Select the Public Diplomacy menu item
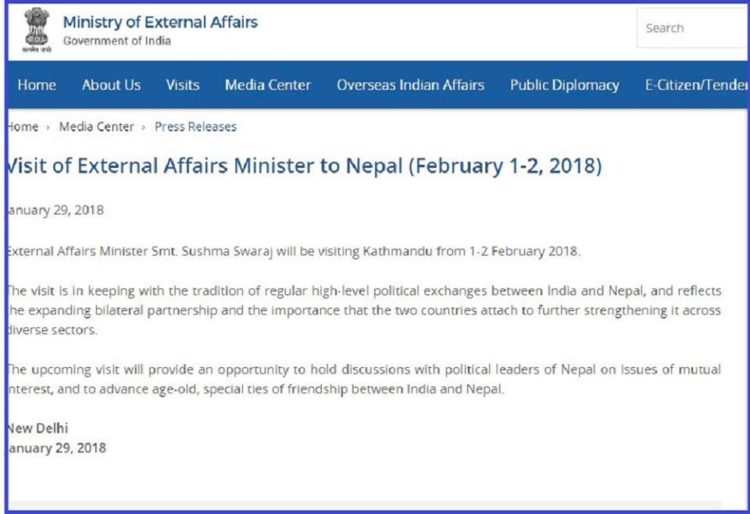The height and width of the screenshot is (514, 750). point(564,85)
